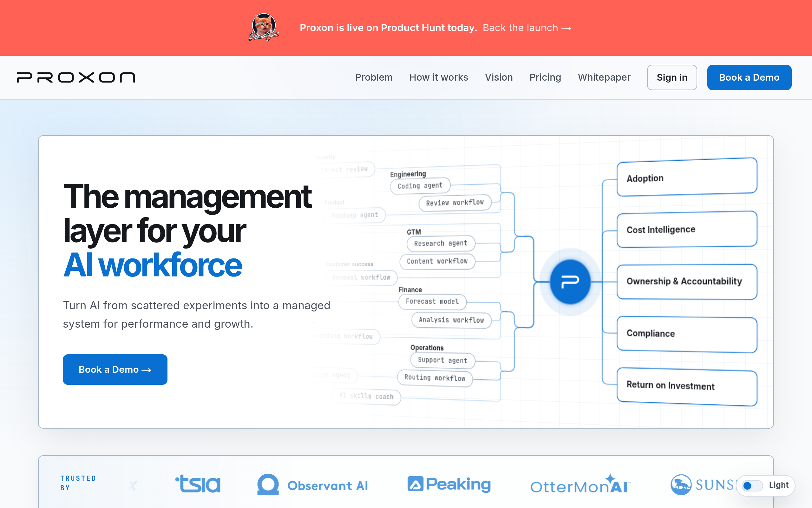Click the Forecast model pill
Image resolution: width=812 pixels, height=508 pixels.
(x=432, y=302)
